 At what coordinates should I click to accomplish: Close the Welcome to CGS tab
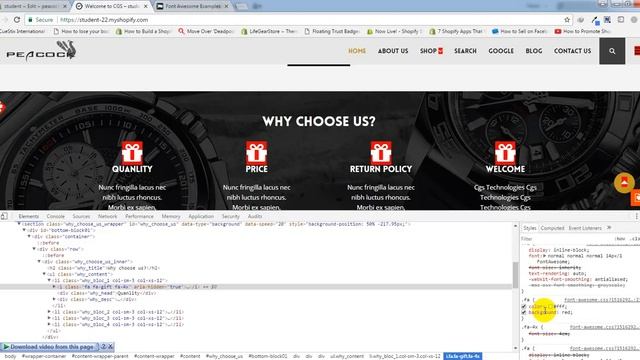pyautogui.click(x=146, y=6)
